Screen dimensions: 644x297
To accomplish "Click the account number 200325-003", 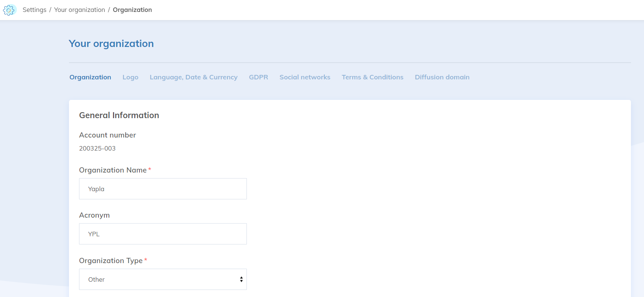I will click(x=97, y=148).
